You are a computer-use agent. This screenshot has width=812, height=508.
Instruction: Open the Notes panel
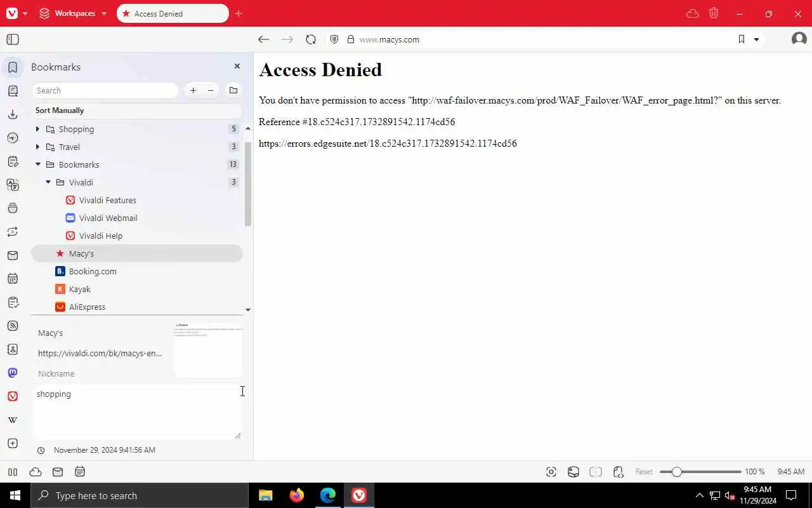point(12,161)
